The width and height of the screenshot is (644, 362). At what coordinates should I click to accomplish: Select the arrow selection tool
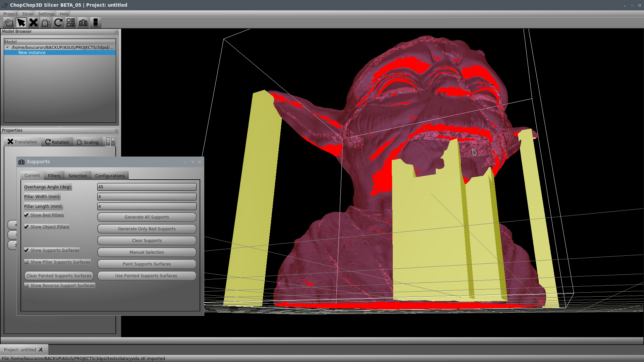pos(21,22)
